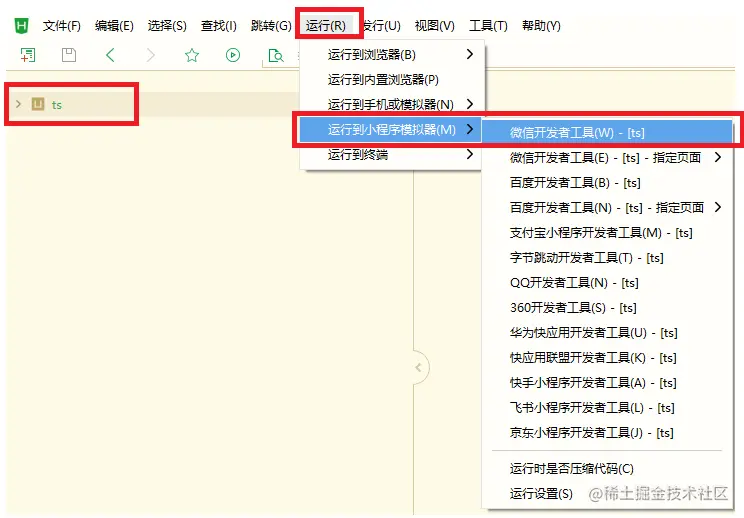Screen dimensions: 744x518
Task: Expand 百度开发者工具(N) 指定页面 submenu
Action: pos(607,207)
